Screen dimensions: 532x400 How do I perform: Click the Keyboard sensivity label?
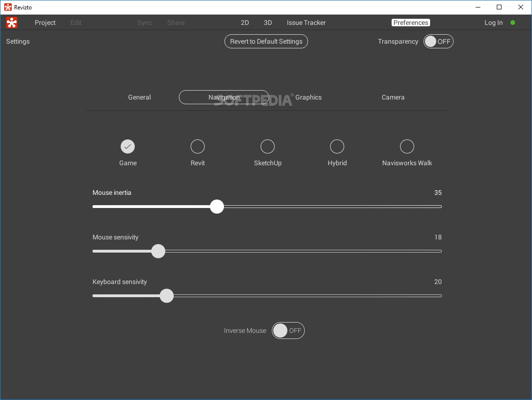119,282
